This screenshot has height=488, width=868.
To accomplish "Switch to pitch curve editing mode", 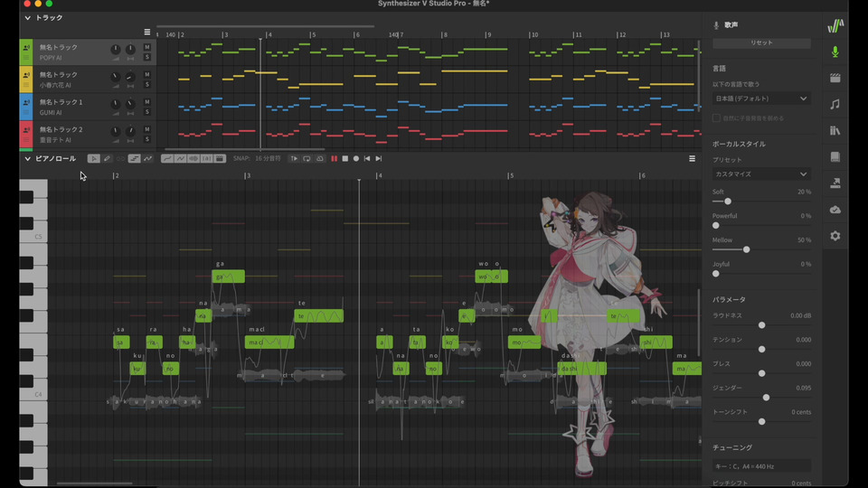I will point(147,159).
